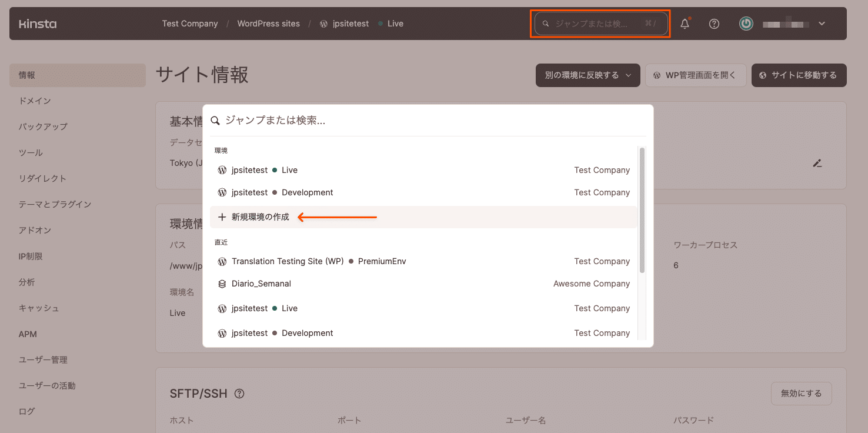Image resolution: width=868 pixels, height=433 pixels.
Task: Click the plus icon for new environment
Action: click(x=222, y=217)
